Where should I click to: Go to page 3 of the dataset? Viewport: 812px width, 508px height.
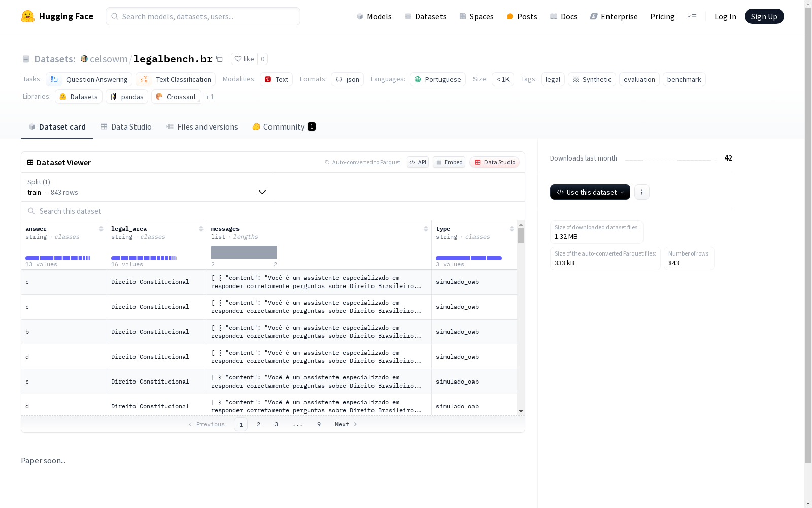point(277,424)
